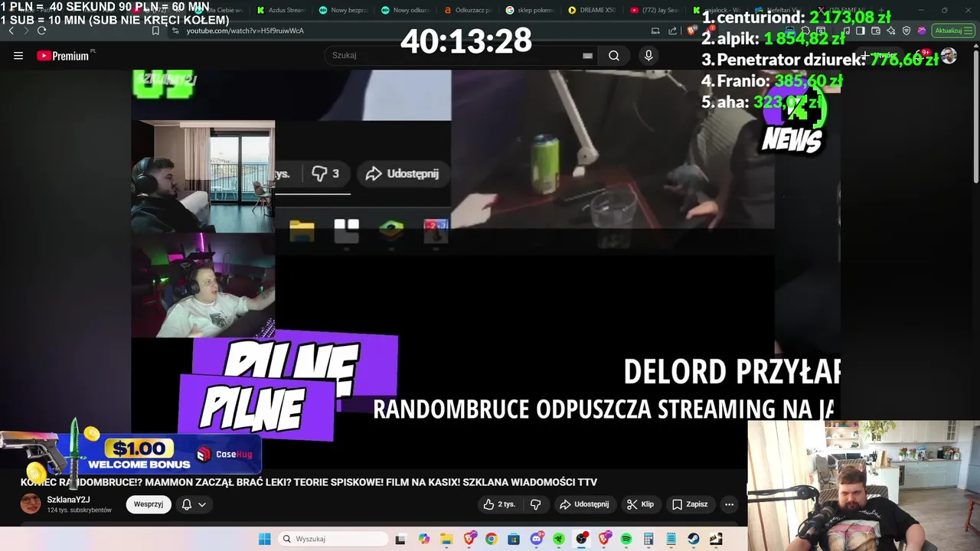Click the video player area
The image size is (980, 551).
(486, 268)
